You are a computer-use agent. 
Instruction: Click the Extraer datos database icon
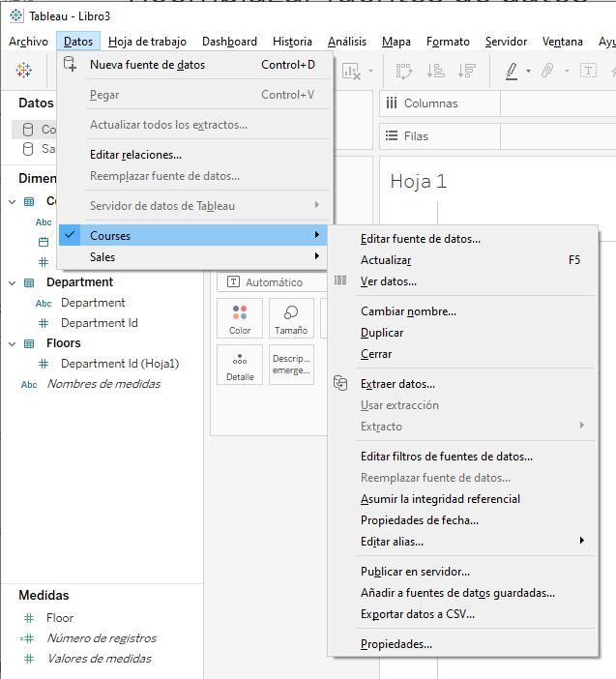(x=340, y=383)
